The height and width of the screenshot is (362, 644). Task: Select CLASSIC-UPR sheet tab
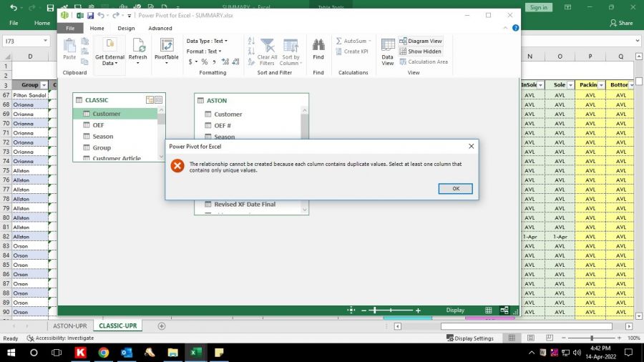tap(117, 326)
